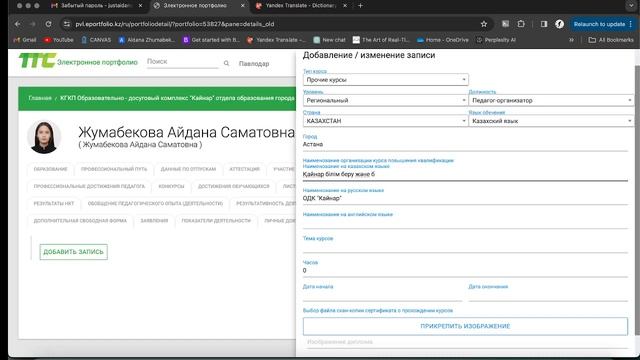This screenshot has width=640, height=360.
Task: Click the Наименование на английском языке field
Action: coord(465,222)
